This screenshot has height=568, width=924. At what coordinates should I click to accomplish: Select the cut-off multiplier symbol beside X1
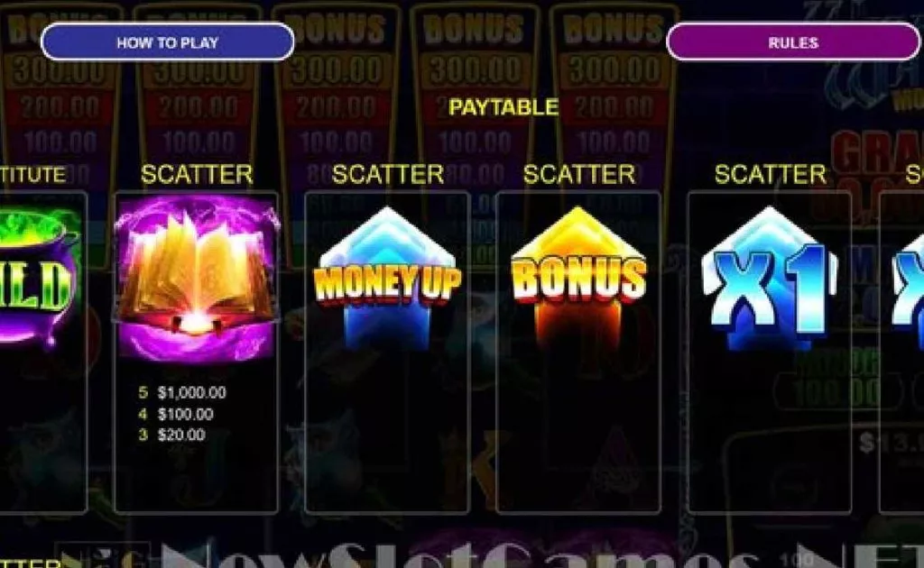[x=908, y=282]
